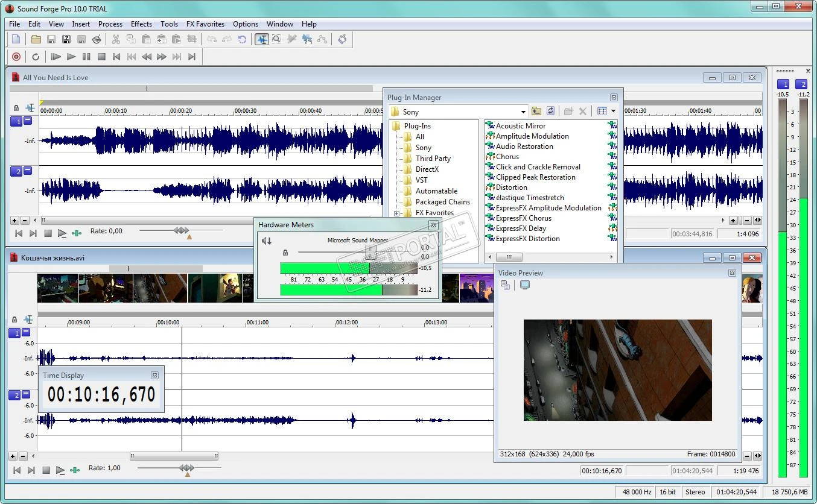817x504 pixels.
Task: Click the Video Preview external monitor icon
Action: pos(525,285)
